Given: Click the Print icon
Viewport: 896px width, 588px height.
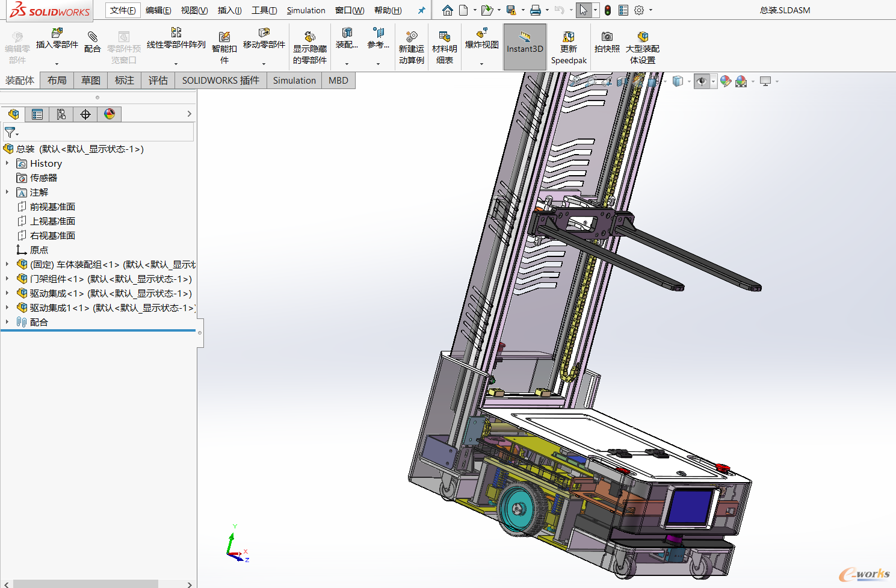Looking at the screenshot, I should point(536,10).
